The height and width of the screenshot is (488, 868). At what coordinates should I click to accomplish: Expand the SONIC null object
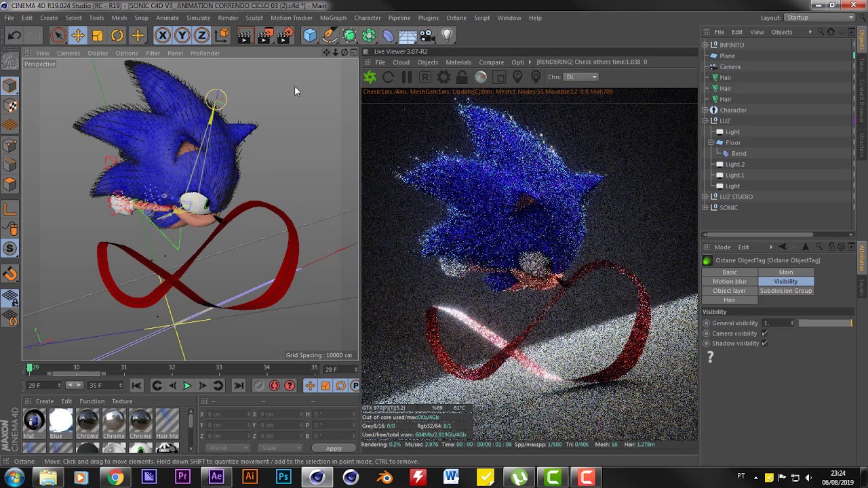705,207
